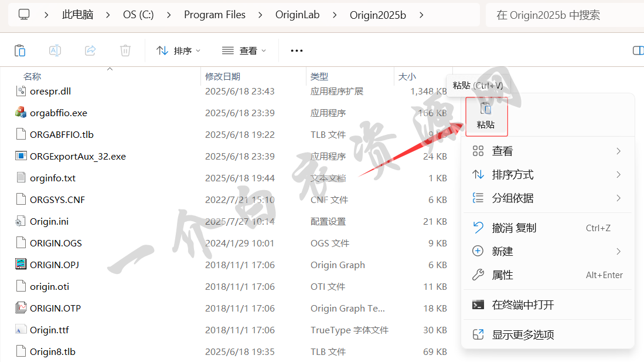Viewport: 644px width, 362px height.
Task: Click the ORGExportAux_32.exe file icon
Action: [x=21, y=156]
